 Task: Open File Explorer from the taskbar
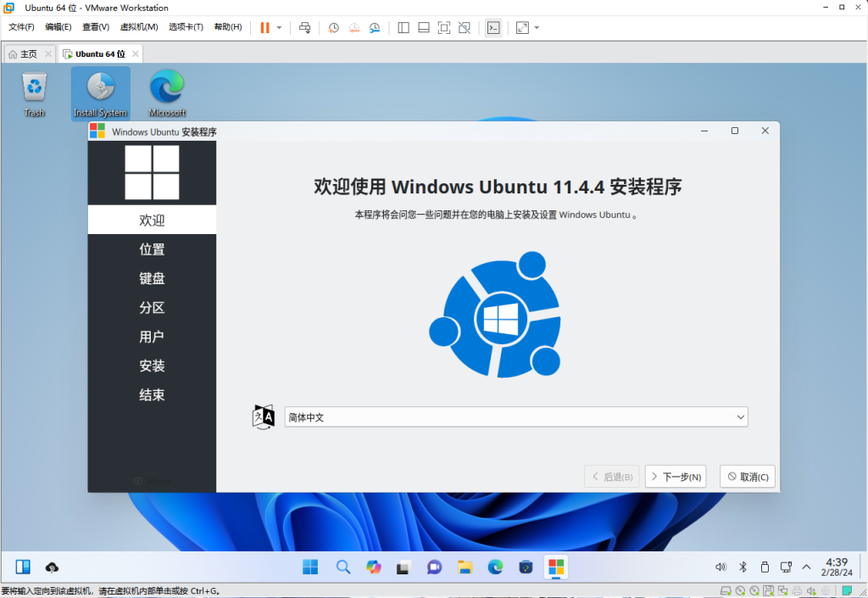point(465,567)
